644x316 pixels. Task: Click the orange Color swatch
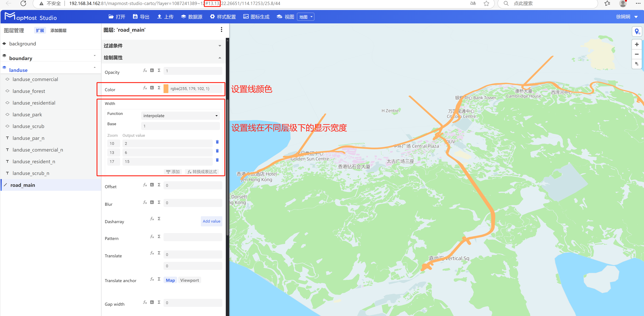[166, 89]
